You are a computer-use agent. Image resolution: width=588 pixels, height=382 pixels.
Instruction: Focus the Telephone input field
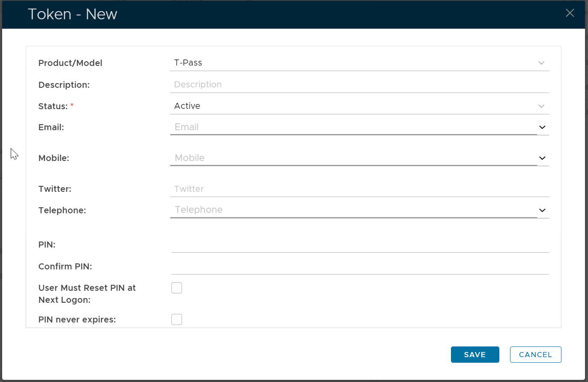click(x=353, y=210)
